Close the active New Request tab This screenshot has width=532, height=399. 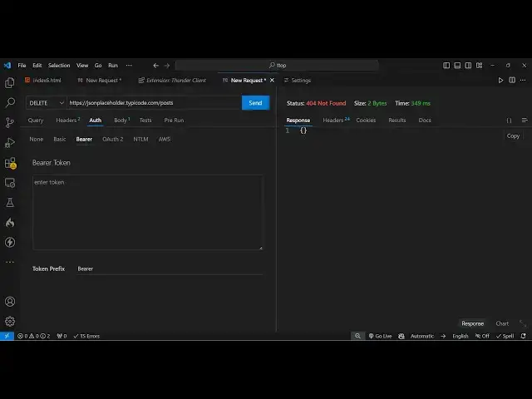(272, 81)
